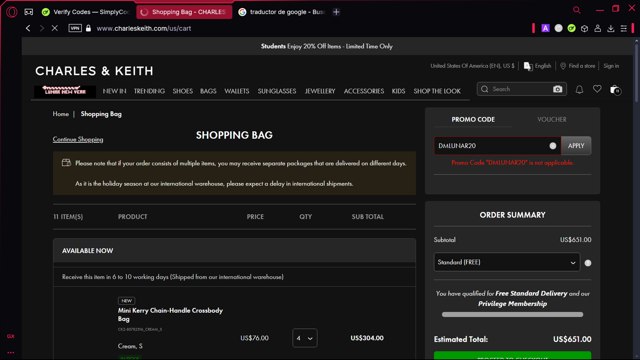Image resolution: width=640 pixels, height=360 pixels.
Task: Click the promo code input with DMLUNAR20
Action: click(x=497, y=146)
